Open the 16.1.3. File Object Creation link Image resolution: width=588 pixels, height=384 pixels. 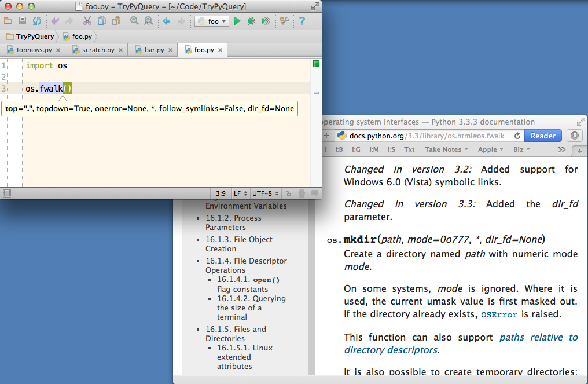239,244
